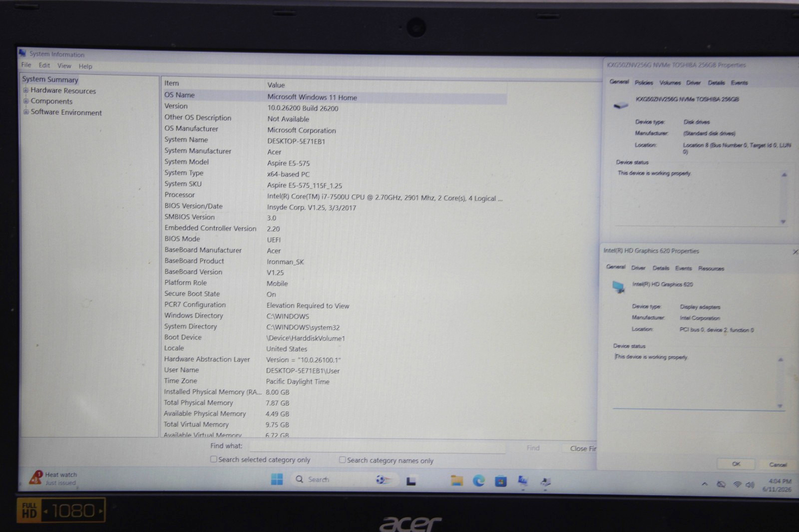This screenshot has height=532, width=799.
Task: Launch File Explorer from the taskbar
Action: pyautogui.click(x=456, y=481)
